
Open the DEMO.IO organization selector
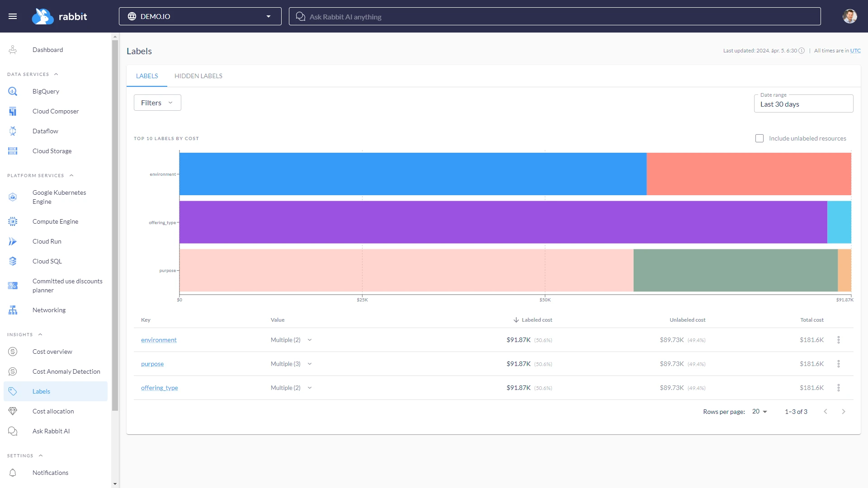tap(200, 16)
